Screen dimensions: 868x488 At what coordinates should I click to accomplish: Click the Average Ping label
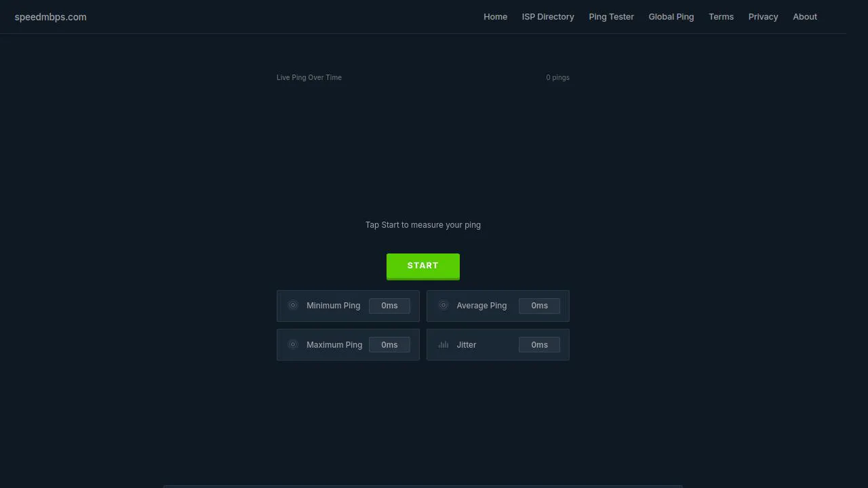[482, 306]
